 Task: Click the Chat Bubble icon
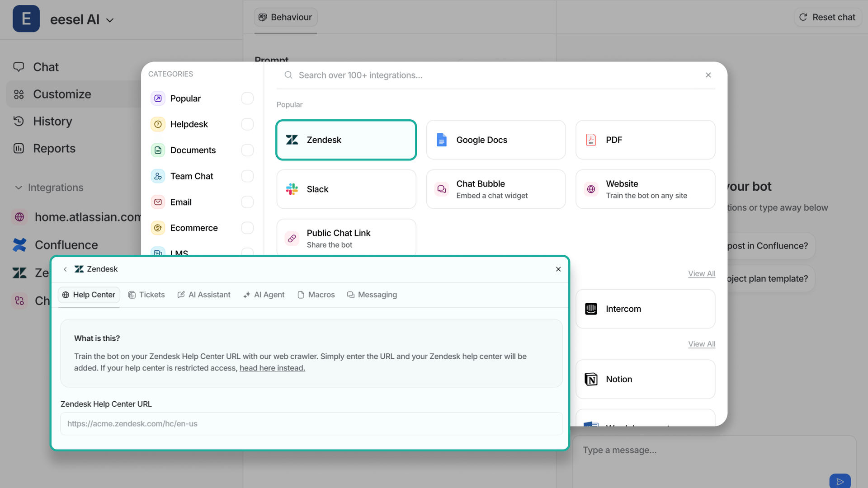(442, 189)
